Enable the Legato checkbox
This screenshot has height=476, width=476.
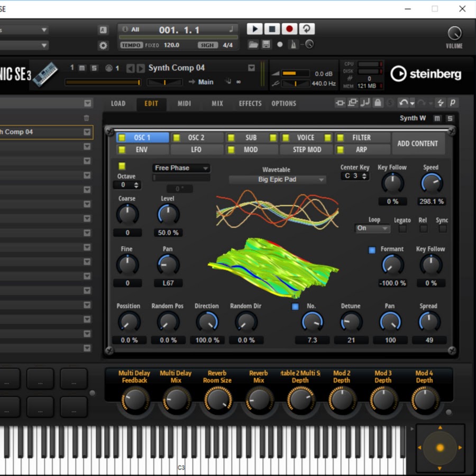point(402,228)
